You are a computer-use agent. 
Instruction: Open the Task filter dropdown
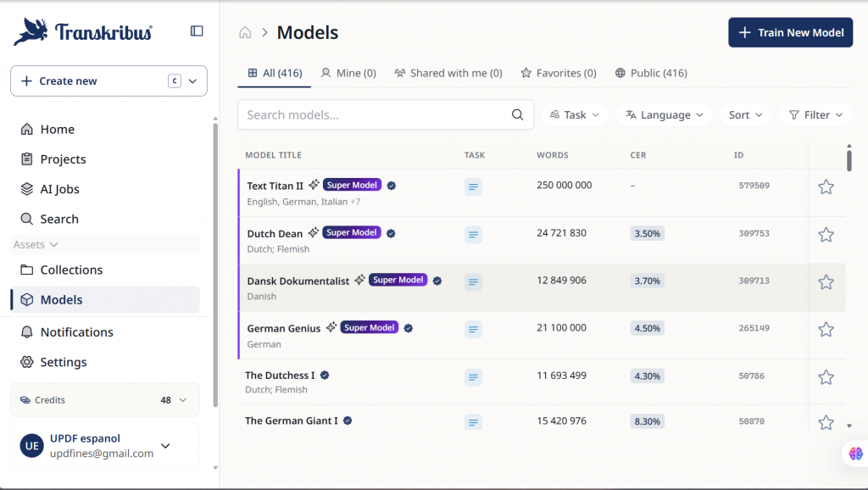[x=574, y=114]
